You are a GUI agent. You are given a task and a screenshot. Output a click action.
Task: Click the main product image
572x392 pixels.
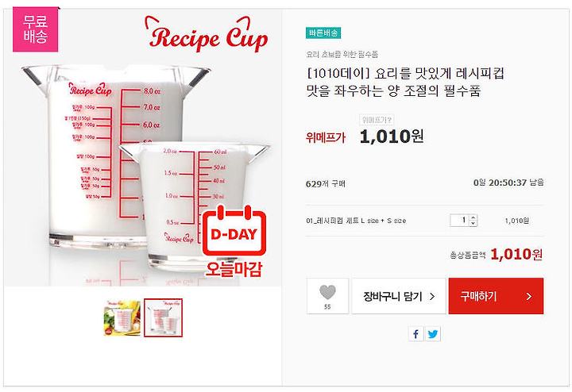click(143, 148)
